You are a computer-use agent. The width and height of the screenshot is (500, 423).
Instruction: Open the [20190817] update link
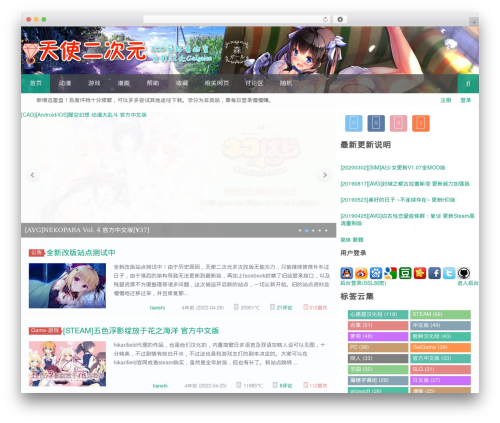point(405,184)
